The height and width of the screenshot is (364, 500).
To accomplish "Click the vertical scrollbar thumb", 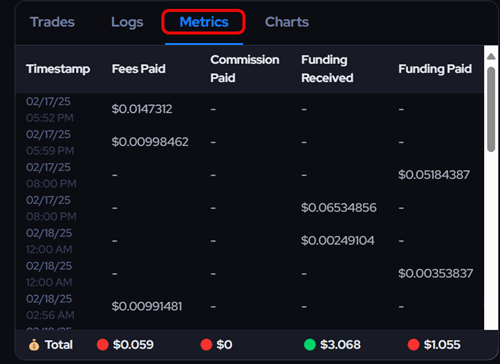I will (491, 109).
